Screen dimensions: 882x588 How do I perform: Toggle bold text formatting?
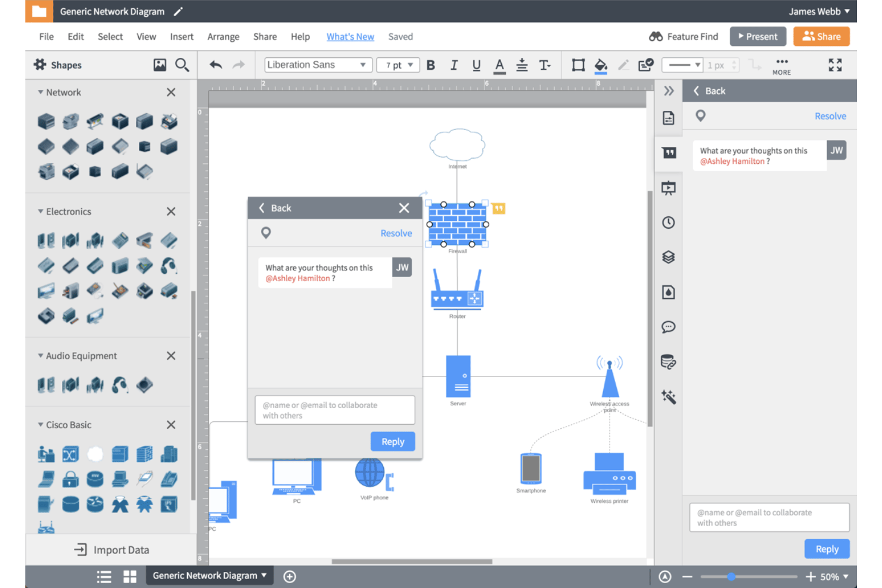pos(431,65)
